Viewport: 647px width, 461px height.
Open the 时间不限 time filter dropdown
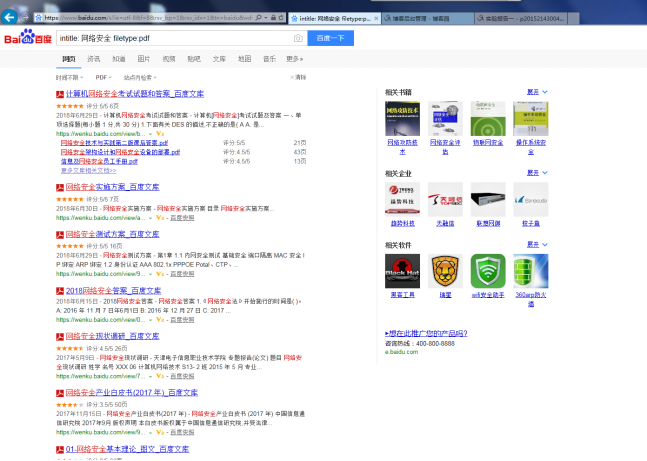pos(69,78)
